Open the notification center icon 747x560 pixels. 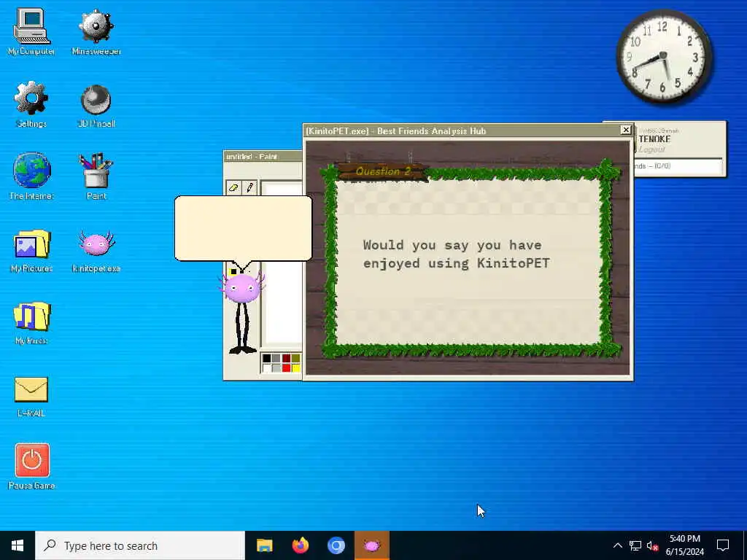tap(723, 545)
